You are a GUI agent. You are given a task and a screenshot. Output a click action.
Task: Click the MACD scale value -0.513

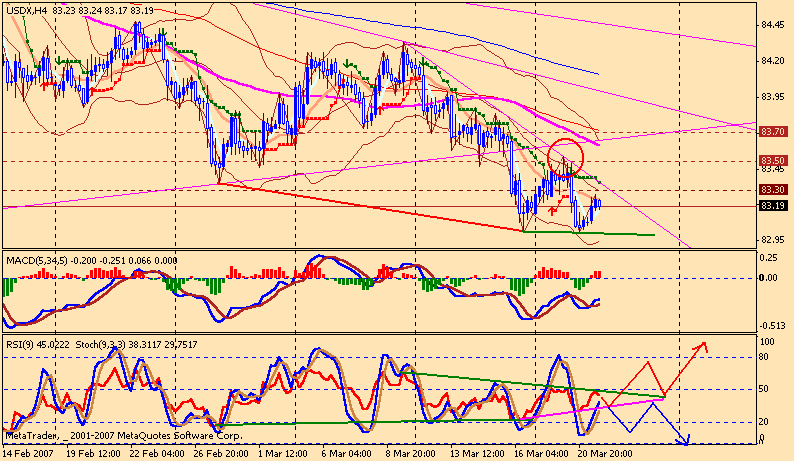771,326
